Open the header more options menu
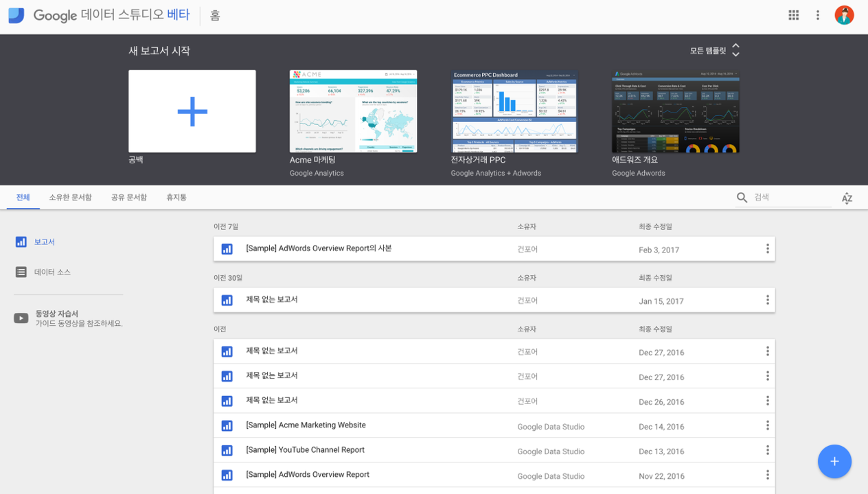The width and height of the screenshot is (868, 494). [x=818, y=15]
